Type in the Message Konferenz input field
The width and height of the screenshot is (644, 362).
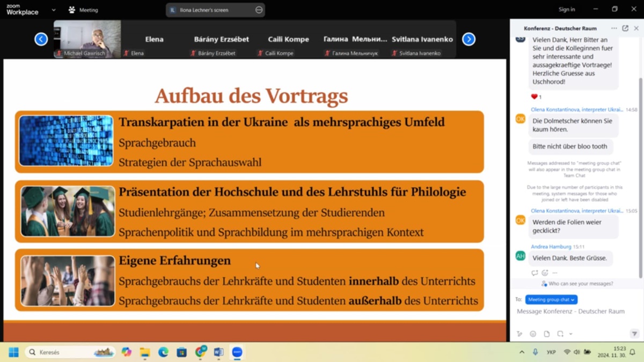click(x=574, y=312)
